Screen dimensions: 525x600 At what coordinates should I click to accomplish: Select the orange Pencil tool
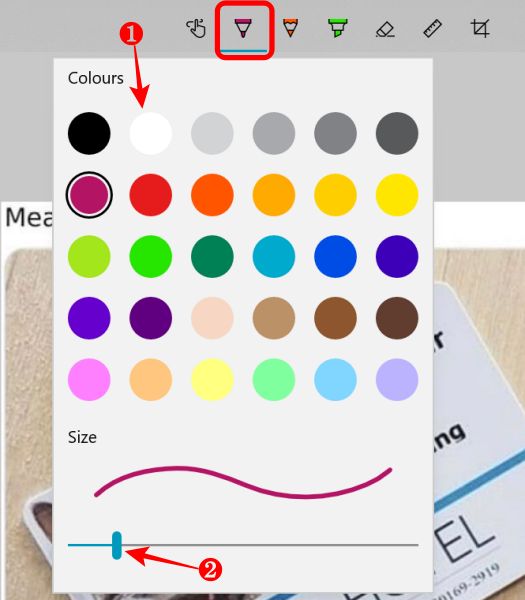point(290,28)
